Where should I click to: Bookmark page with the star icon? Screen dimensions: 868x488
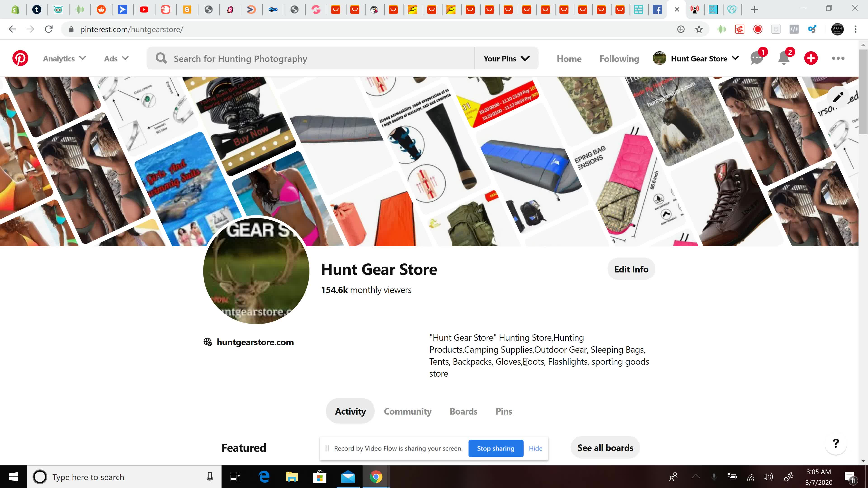coord(699,29)
